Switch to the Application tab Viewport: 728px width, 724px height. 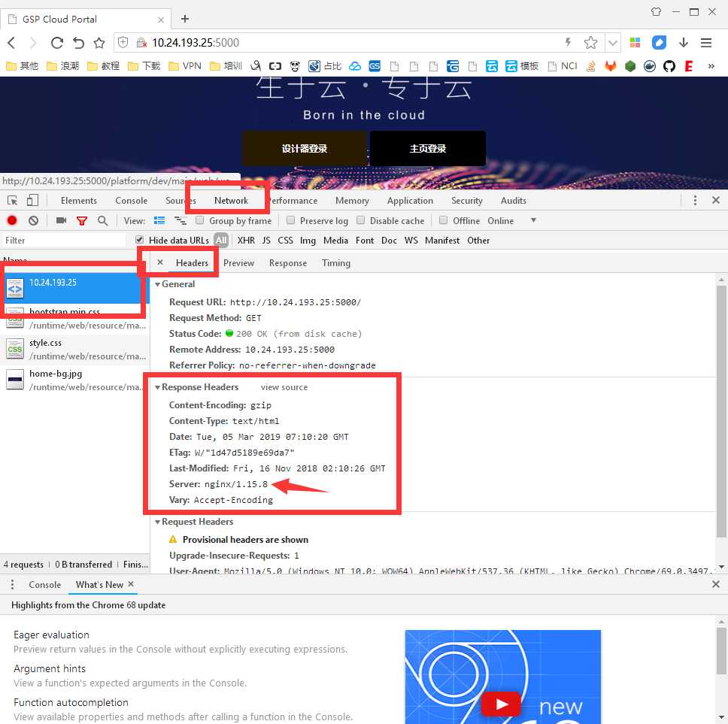[410, 201]
